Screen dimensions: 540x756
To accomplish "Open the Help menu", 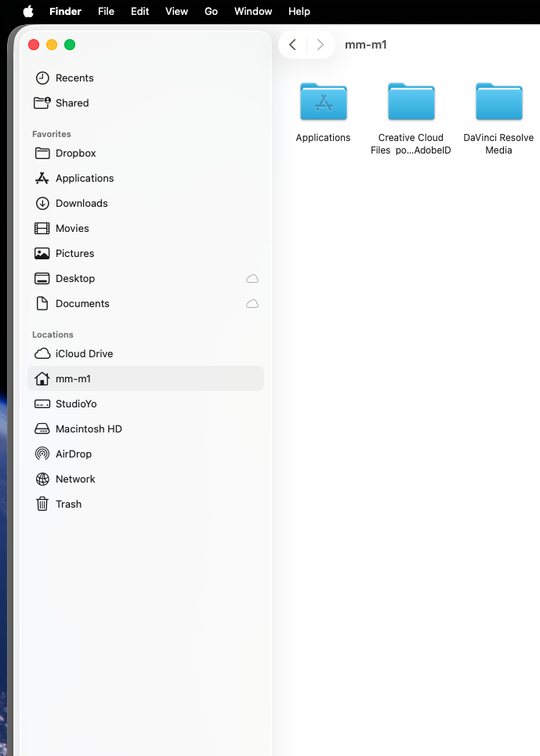I will (299, 11).
